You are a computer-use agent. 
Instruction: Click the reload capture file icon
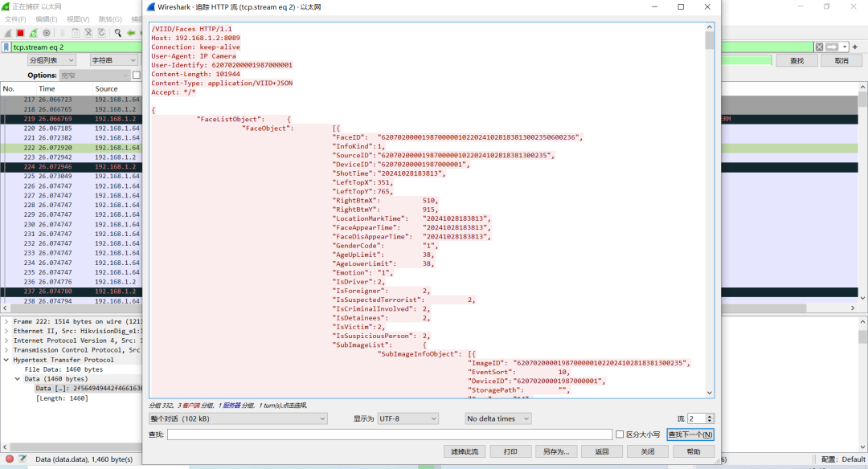point(102,33)
